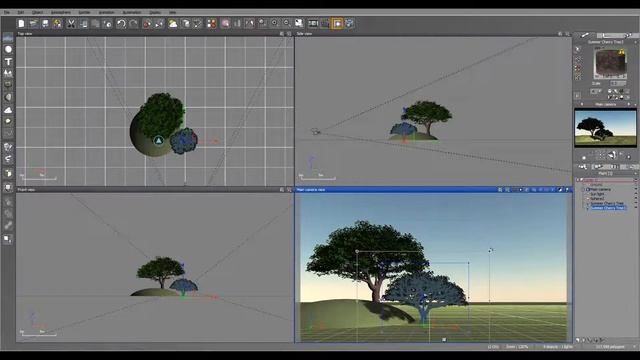Image resolution: width=640 pixels, height=360 pixels.
Task: Click the film strip toolbar icon
Action: (313, 24)
